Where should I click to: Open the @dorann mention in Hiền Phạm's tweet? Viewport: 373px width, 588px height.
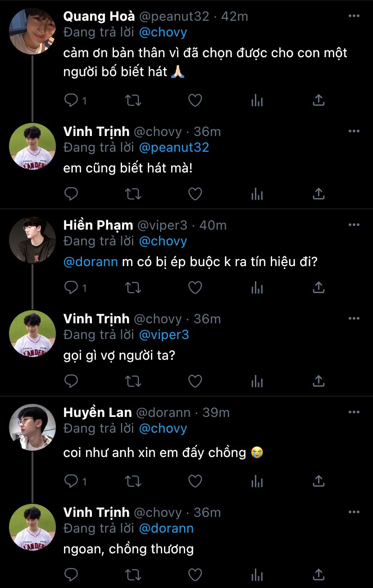click(91, 262)
